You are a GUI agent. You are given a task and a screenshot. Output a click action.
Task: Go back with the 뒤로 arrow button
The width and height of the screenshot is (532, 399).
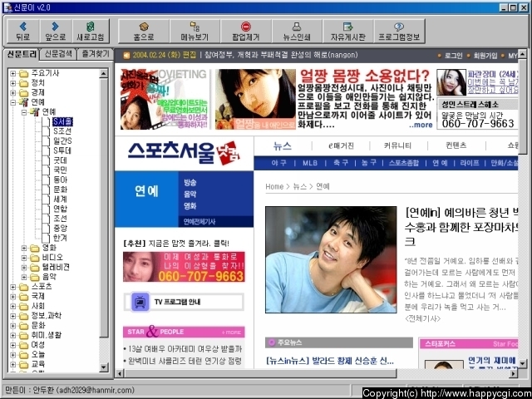click(23, 31)
